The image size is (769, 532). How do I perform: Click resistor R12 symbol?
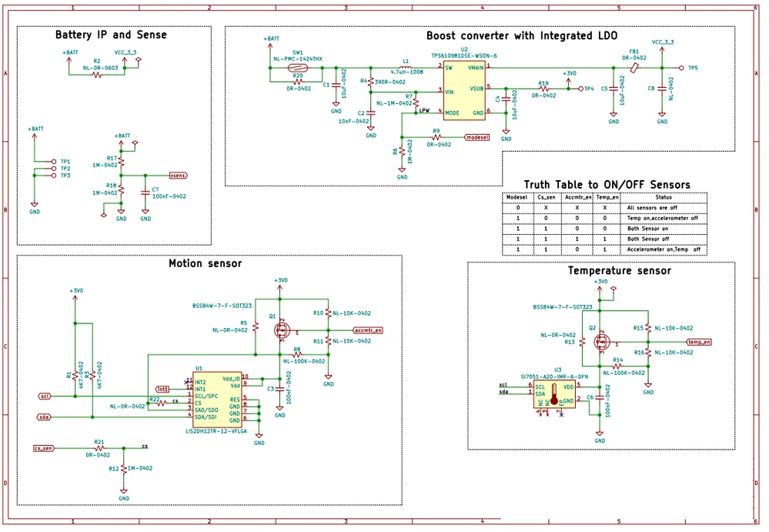click(x=124, y=468)
